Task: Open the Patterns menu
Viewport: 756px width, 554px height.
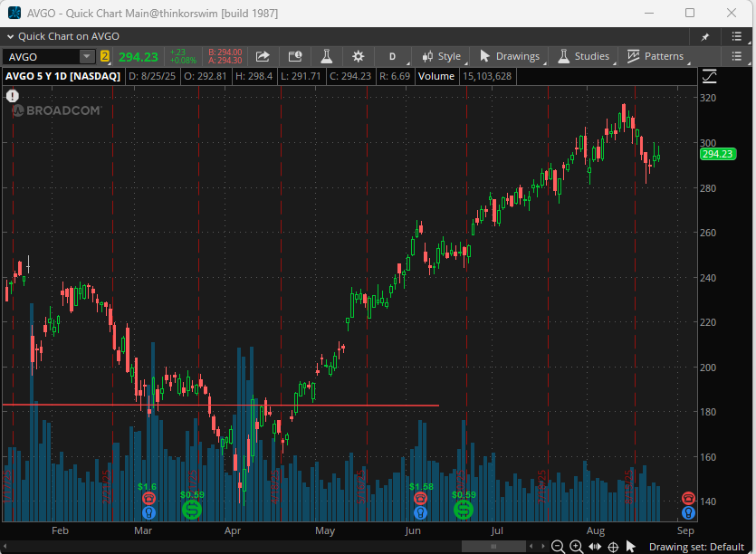Action: click(656, 56)
